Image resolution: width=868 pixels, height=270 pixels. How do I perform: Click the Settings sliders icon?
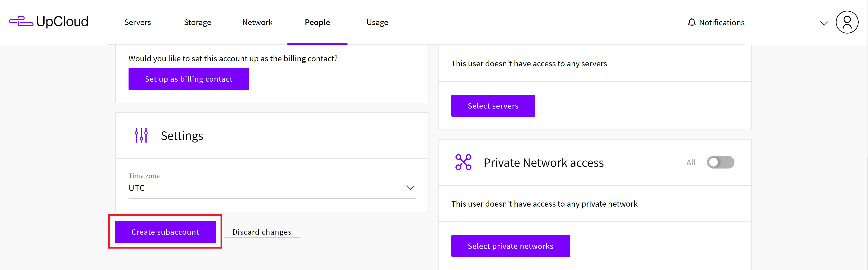point(141,135)
